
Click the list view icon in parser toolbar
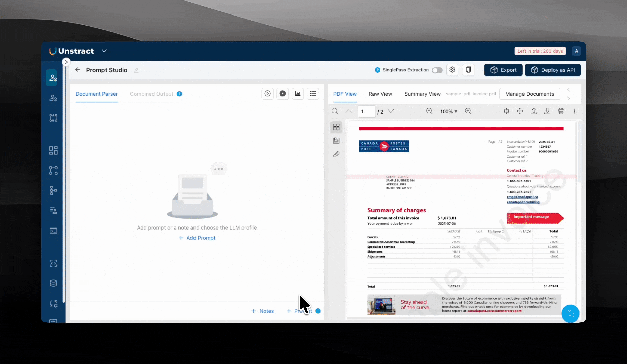(x=313, y=94)
